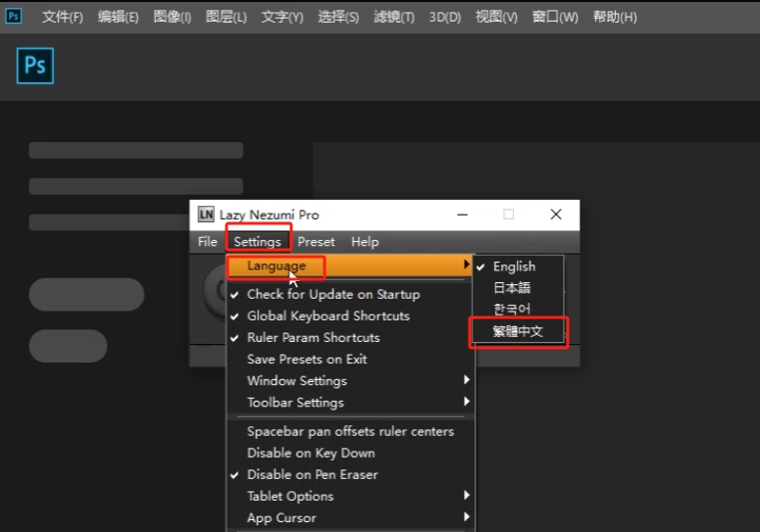
Task: Expand the Language submenu
Action: pyautogui.click(x=349, y=266)
